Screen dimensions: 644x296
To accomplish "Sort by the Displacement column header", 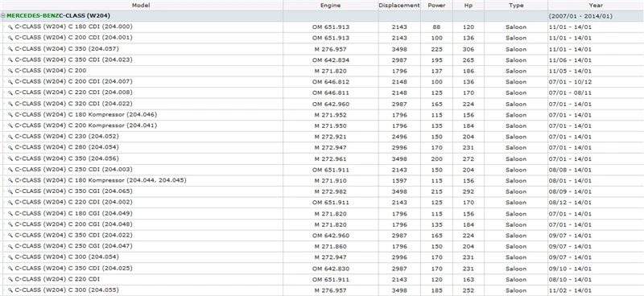I will (x=399, y=6).
